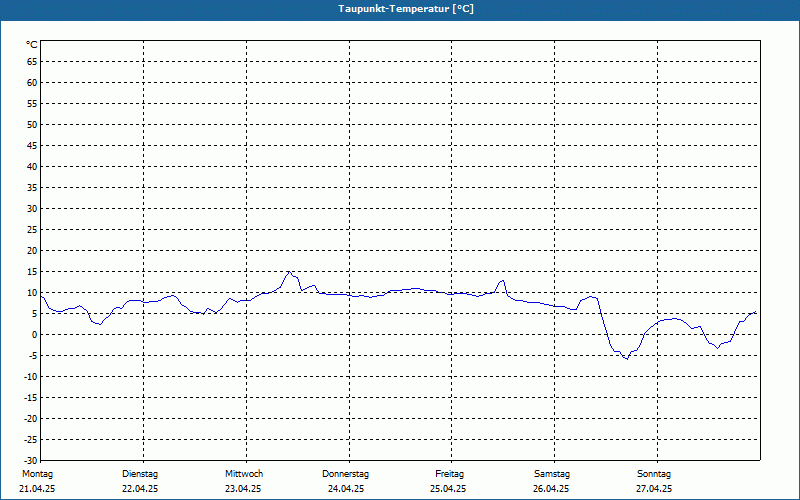Click the 35 y-axis label
This screenshot has width=800, height=500.
32,188
